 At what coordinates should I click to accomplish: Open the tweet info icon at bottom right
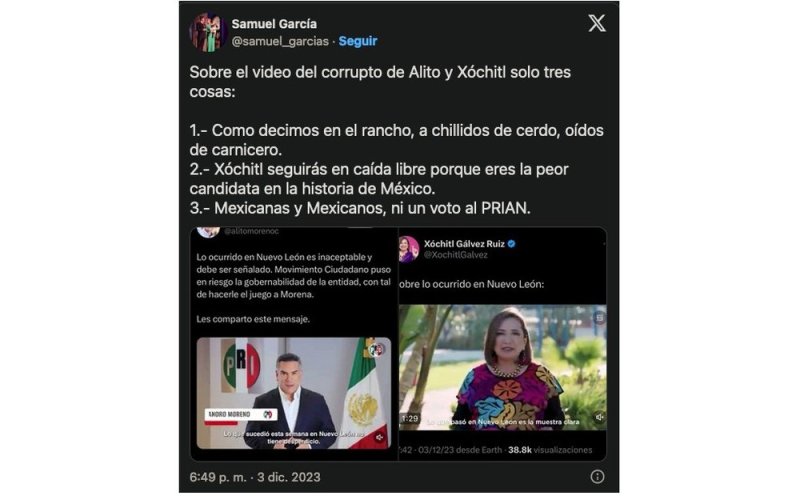[597, 477]
